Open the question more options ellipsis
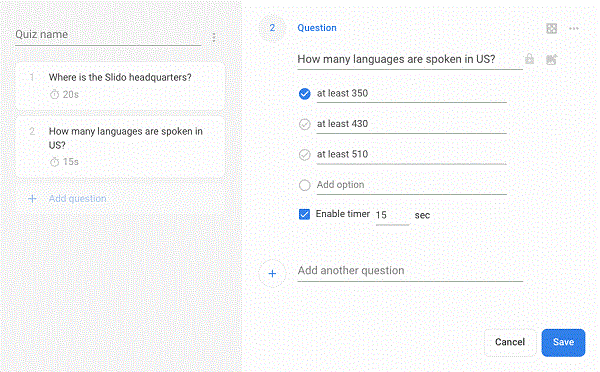This screenshot has width=600, height=372. [574, 28]
